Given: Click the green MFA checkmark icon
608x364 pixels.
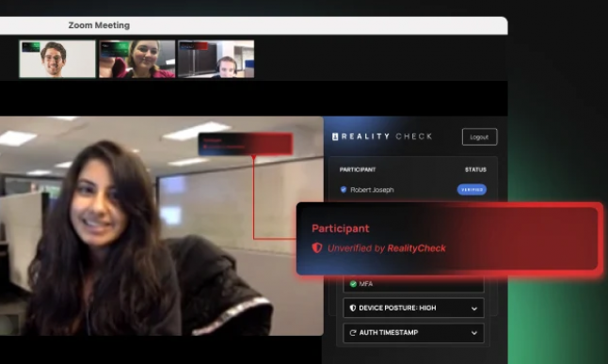Looking at the screenshot, I should pos(353,284).
